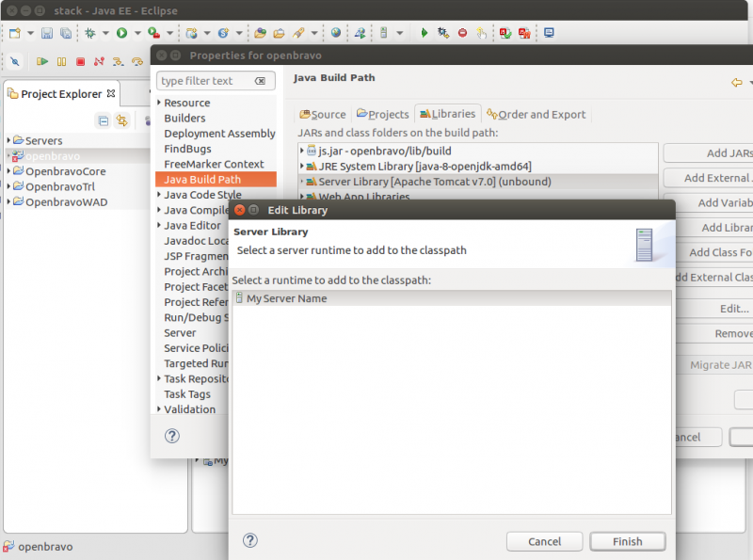Expand the js.jar library entry

pos(302,151)
